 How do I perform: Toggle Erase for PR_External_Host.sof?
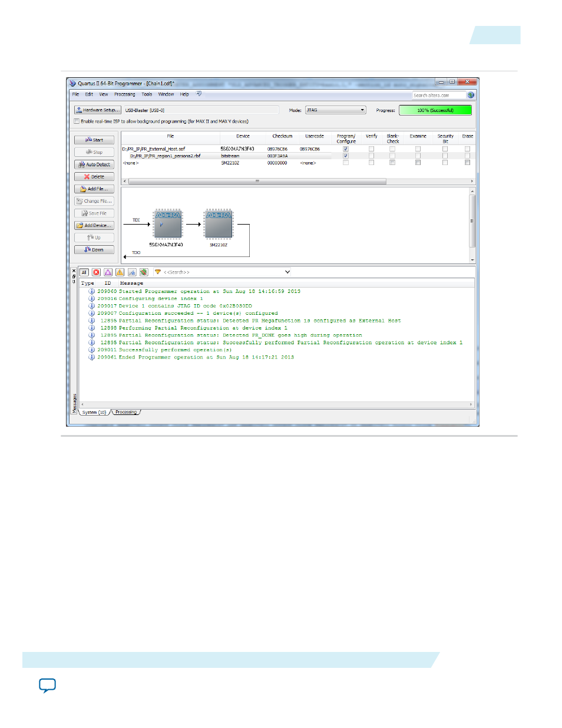[467, 149]
